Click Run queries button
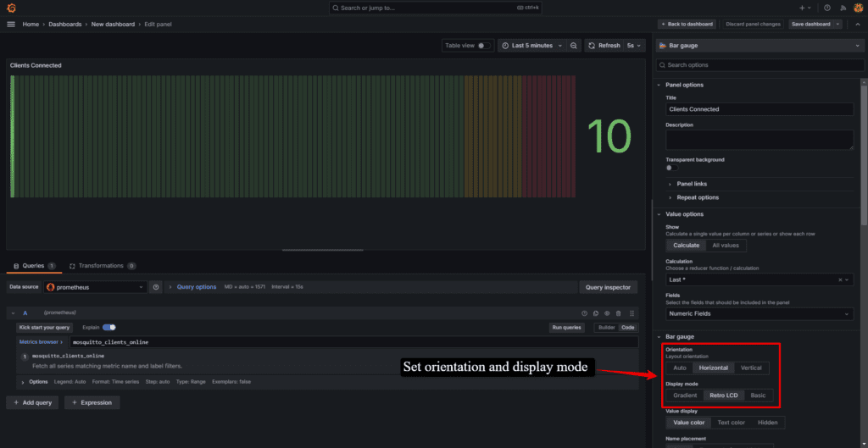 click(x=567, y=328)
